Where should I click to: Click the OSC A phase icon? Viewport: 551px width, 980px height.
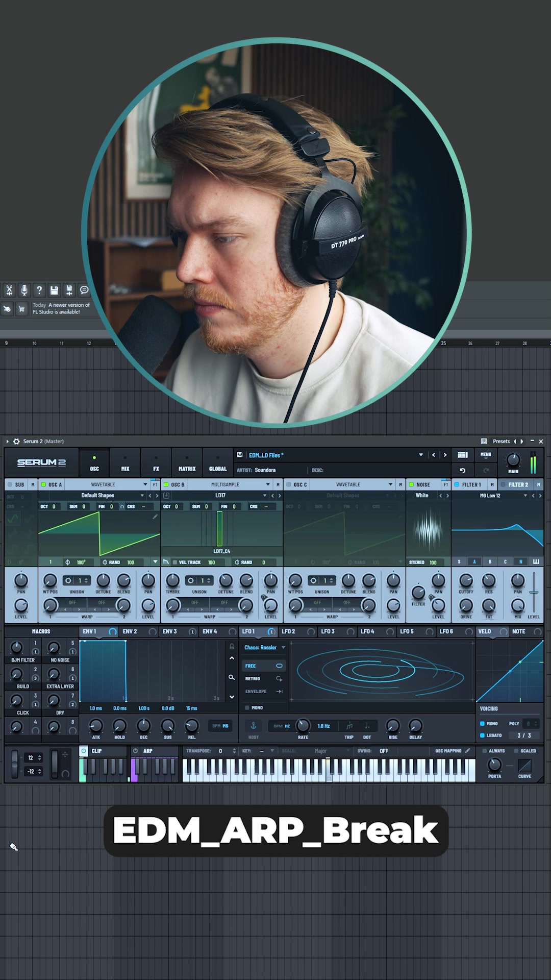click(x=67, y=562)
